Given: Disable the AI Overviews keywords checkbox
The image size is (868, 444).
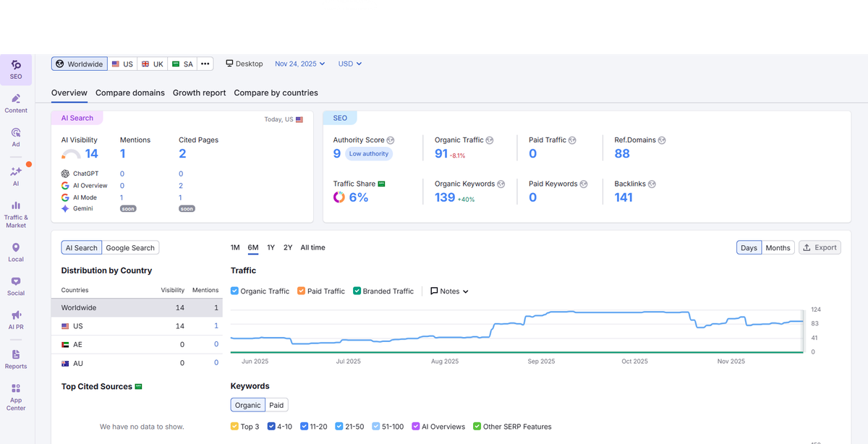Looking at the screenshot, I should pos(415,427).
